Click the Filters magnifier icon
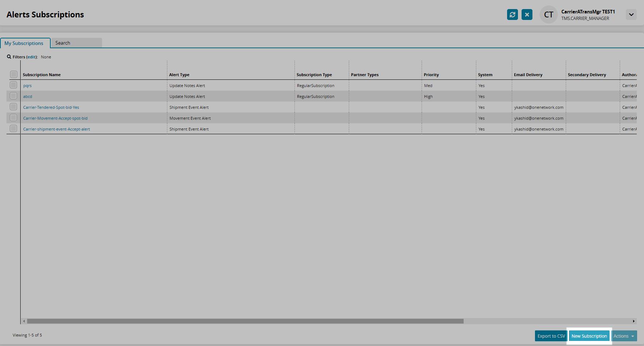This screenshot has width=644, height=346. pos(9,57)
